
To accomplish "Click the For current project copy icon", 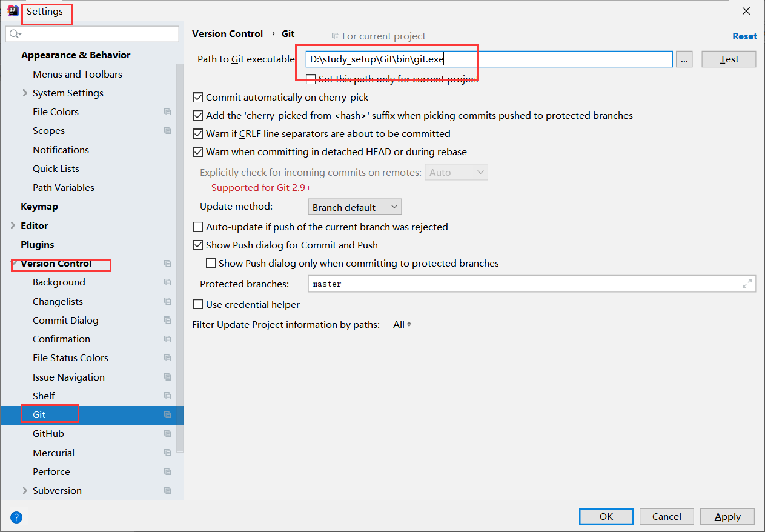I will coord(335,36).
